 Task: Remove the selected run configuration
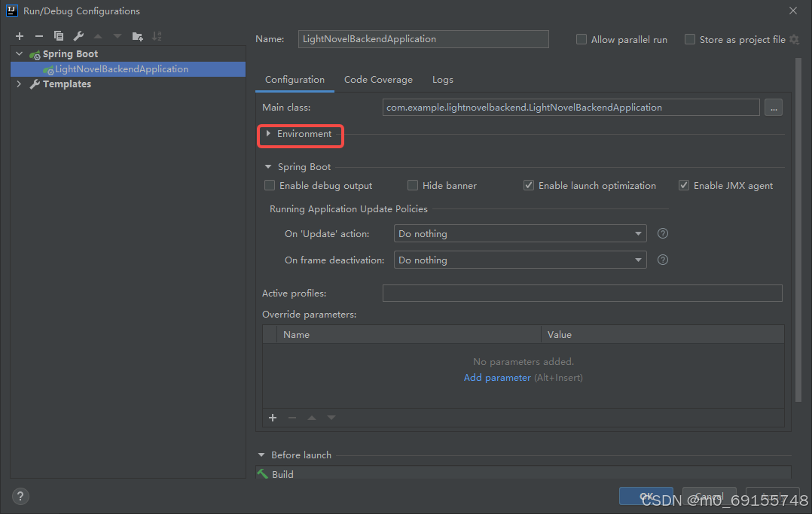pos(38,35)
